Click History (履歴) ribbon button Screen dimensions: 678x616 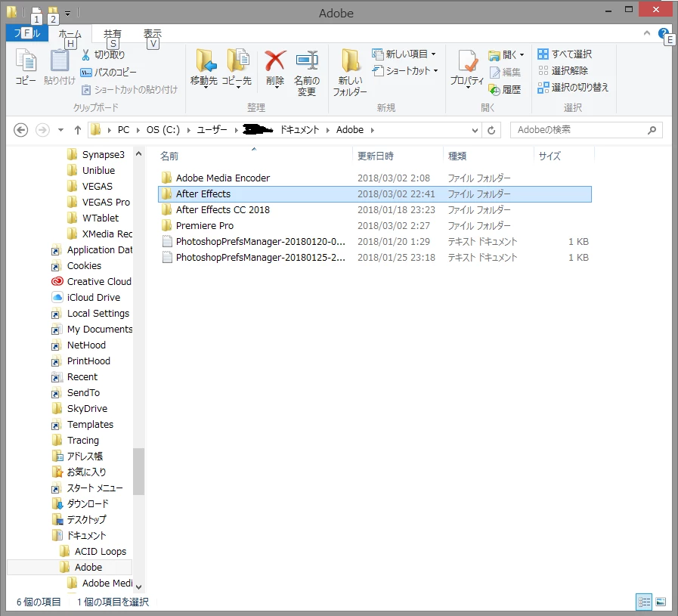point(505,89)
